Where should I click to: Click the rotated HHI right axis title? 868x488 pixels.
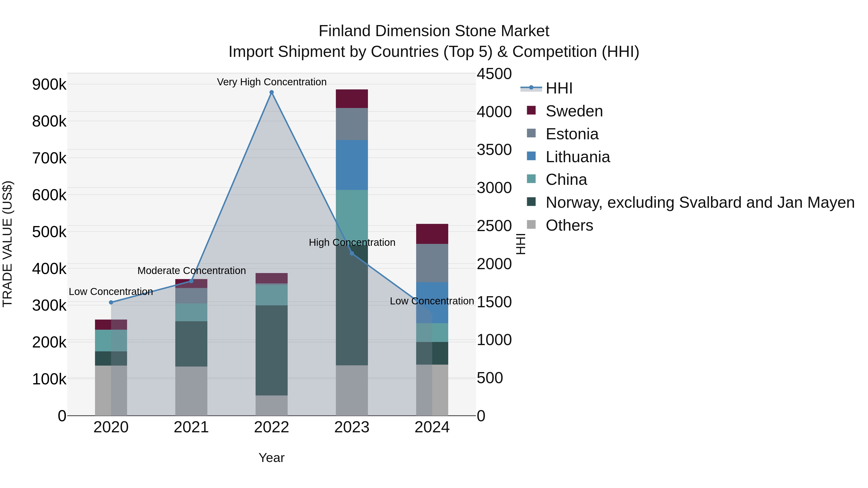[x=521, y=244]
